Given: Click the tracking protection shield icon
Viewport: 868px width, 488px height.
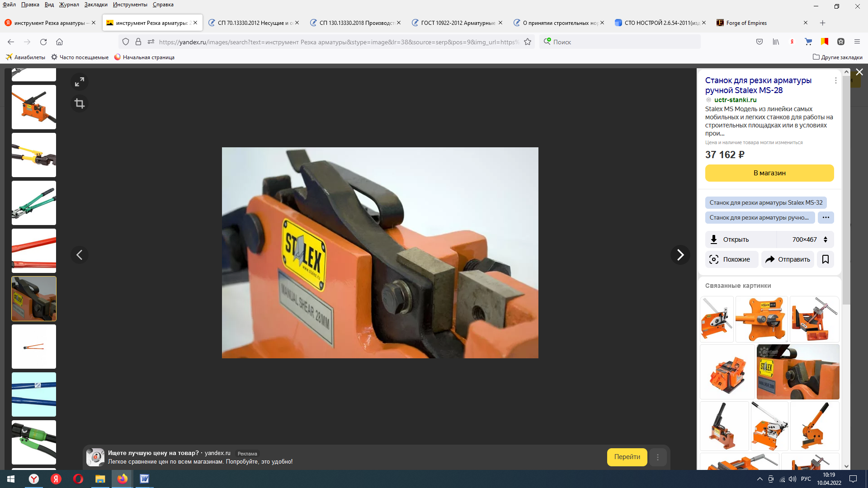Looking at the screenshot, I should tap(126, 42).
